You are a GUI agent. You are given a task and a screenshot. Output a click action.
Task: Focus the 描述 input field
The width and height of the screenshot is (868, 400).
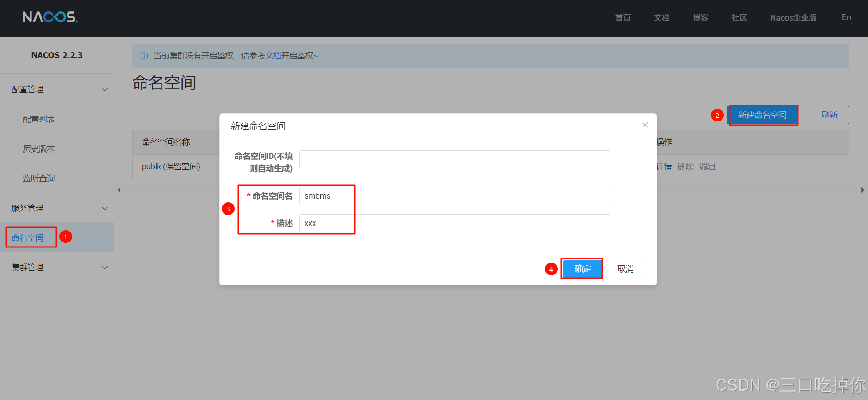click(455, 223)
